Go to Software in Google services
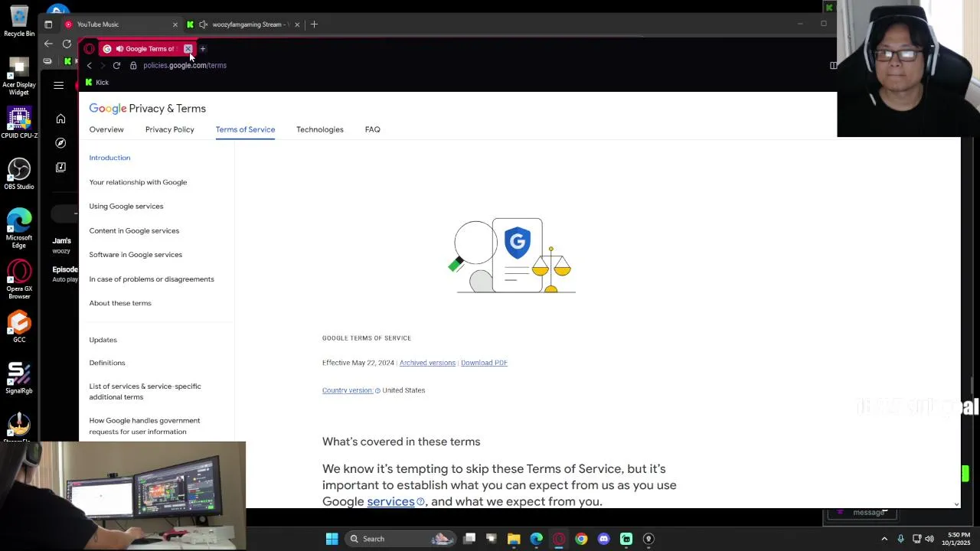The height and width of the screenshot is (551, 980). pos(136,254)
